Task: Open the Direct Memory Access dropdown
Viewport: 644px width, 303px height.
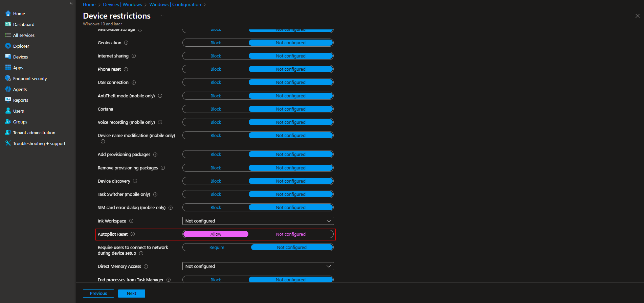Action: tap(258, 266)
